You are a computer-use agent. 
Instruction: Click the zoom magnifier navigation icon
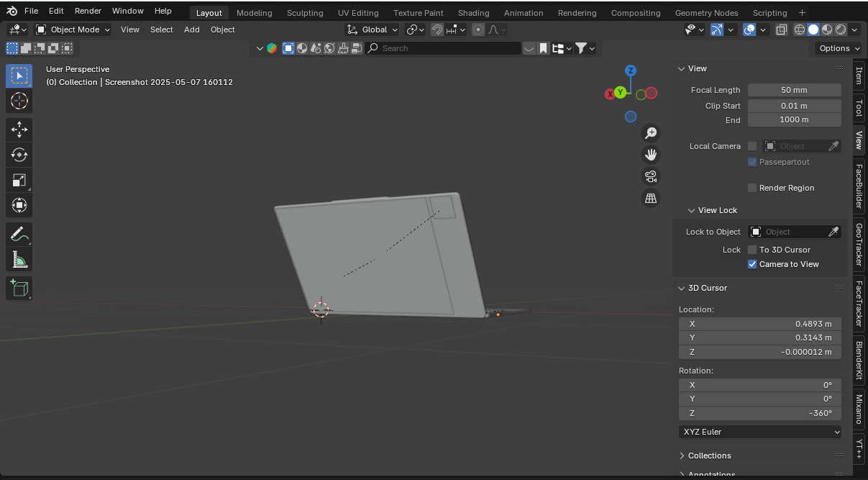coord(651,133)
